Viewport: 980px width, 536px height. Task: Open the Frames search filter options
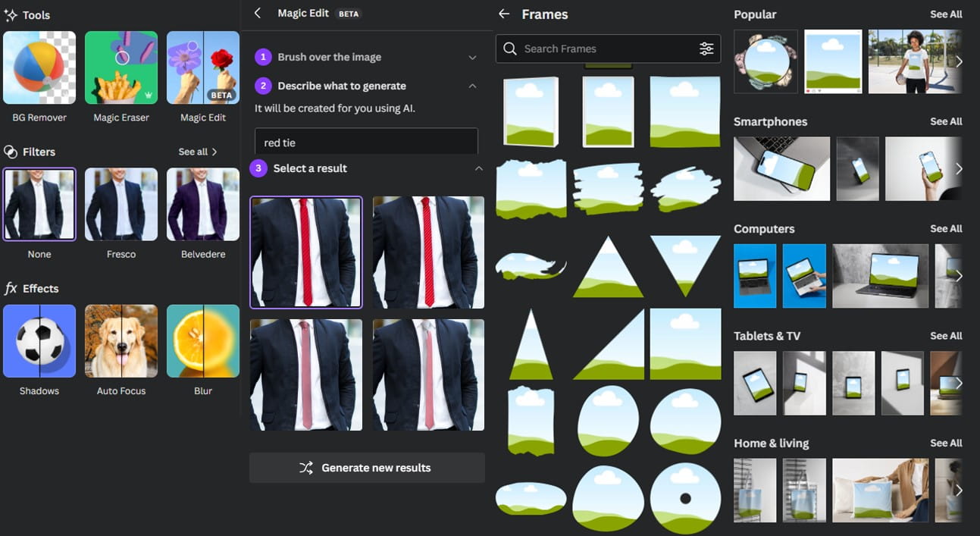(x=706, y=49)
